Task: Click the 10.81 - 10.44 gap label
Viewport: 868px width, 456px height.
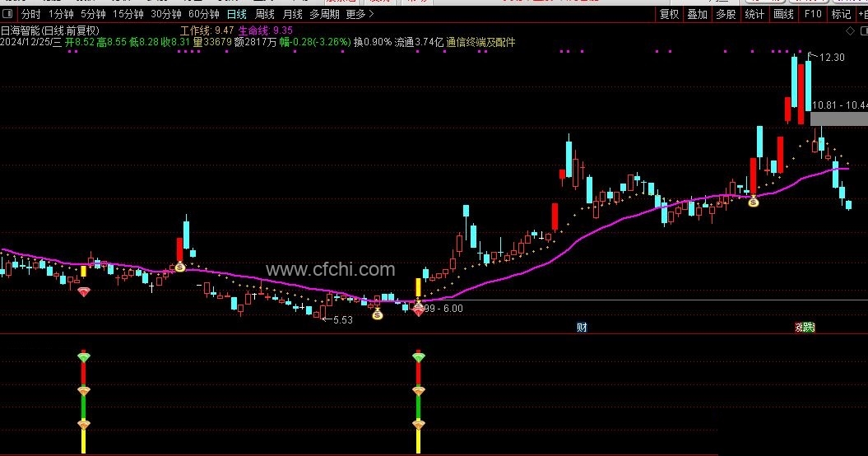Action: point(840,105)
